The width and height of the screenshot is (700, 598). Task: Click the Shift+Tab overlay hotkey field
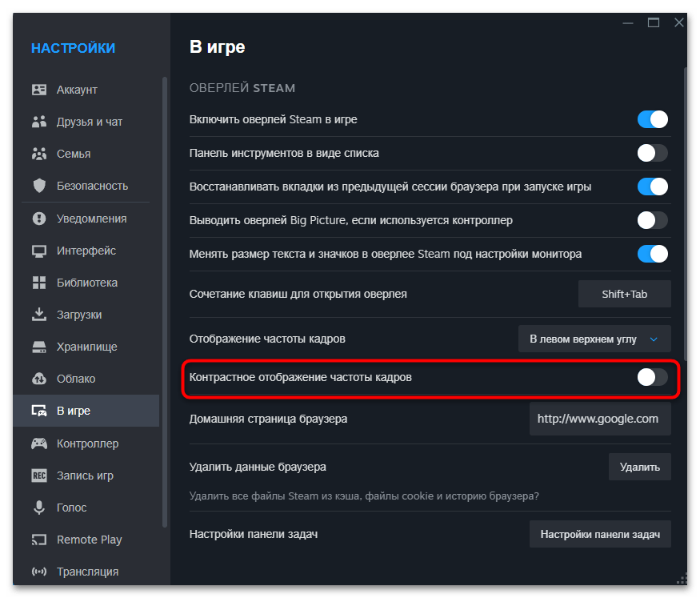(x=624, y=294)
